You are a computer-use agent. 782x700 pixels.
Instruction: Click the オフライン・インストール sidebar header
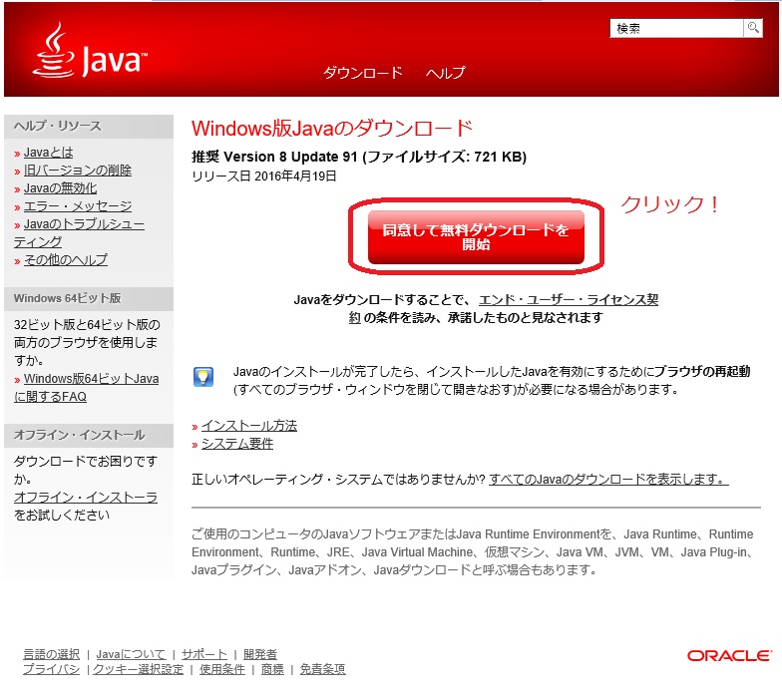point(89,435)
